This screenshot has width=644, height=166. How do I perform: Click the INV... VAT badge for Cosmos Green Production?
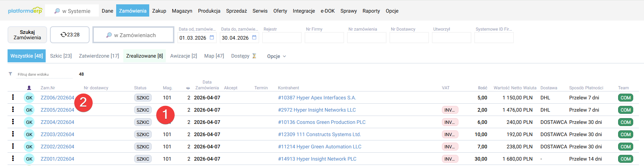(x=450, y=122)
